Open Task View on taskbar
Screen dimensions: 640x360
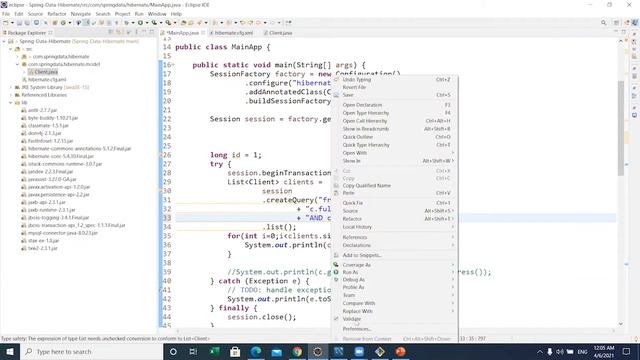[193, 351]
